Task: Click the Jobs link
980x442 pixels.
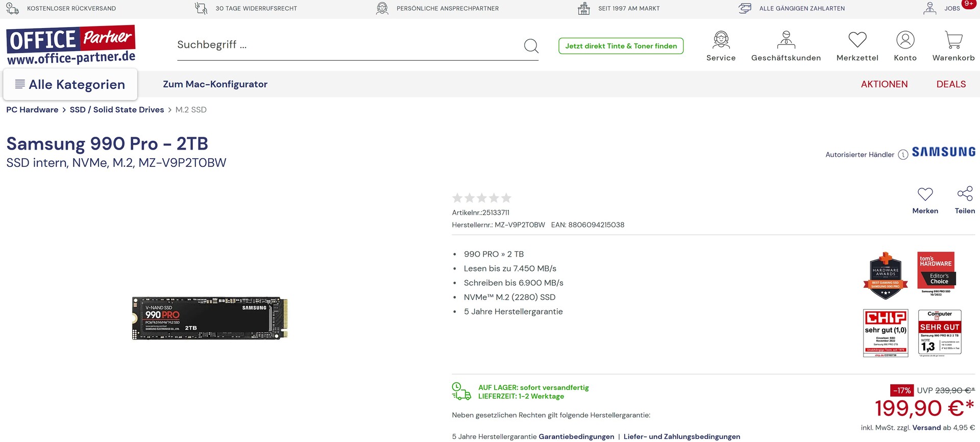Action: click(x=952, y=8)
